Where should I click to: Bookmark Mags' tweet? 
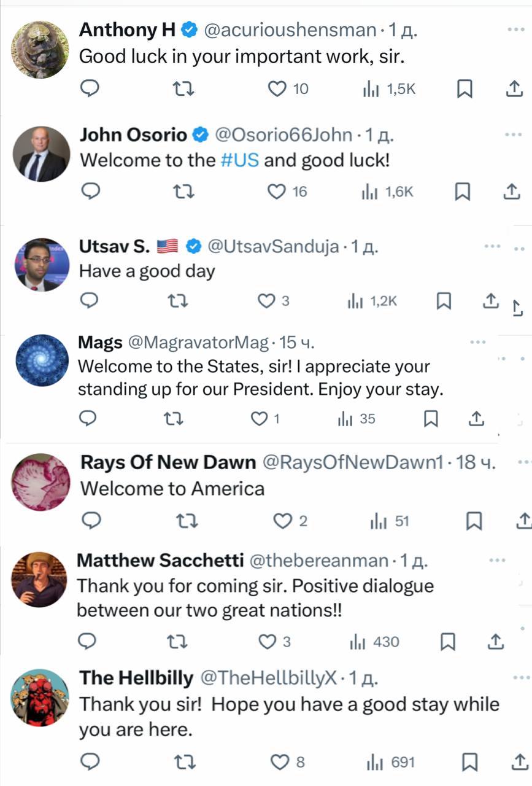(x=431, y=419)
